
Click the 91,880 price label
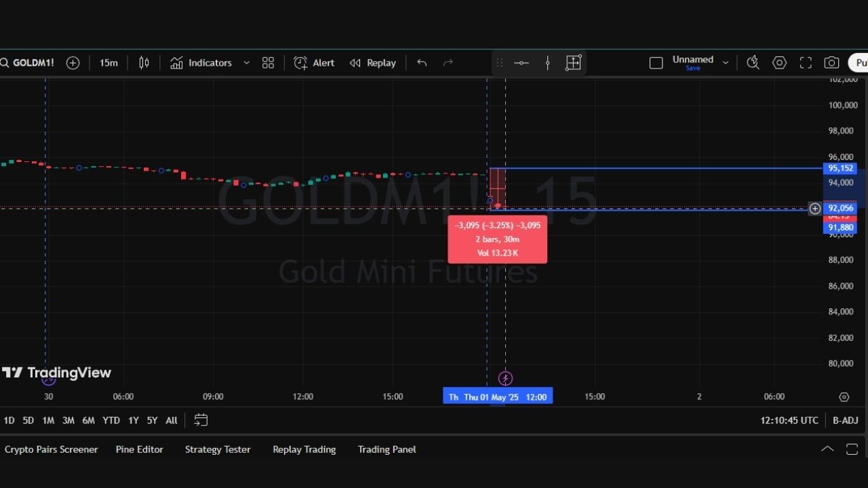point(840,228)
